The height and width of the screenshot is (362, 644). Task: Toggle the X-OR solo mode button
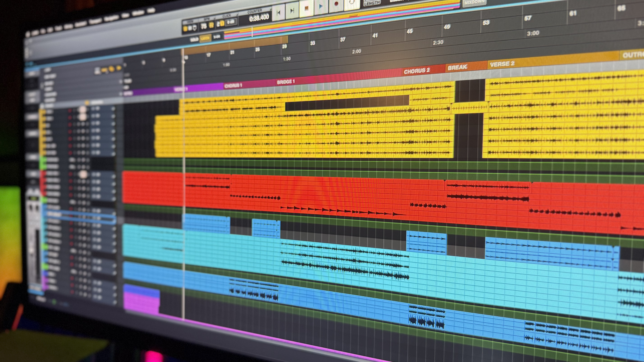[217, 37]
